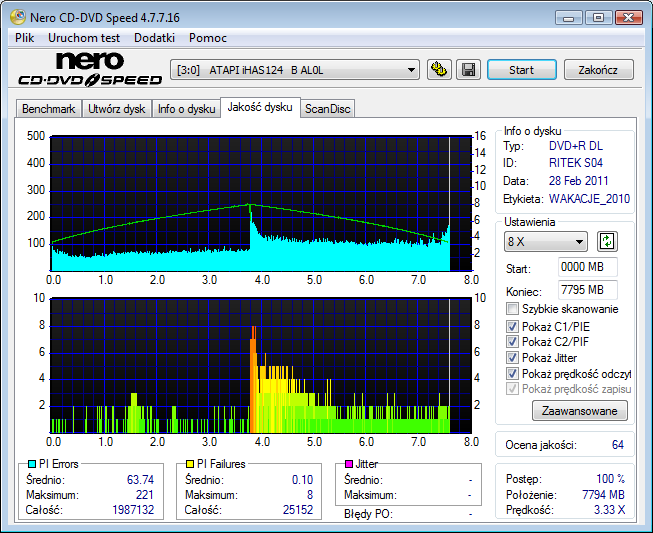The image size is (653, 533).
Task: Open the Uruchom test menu
Action: point(84,38)
